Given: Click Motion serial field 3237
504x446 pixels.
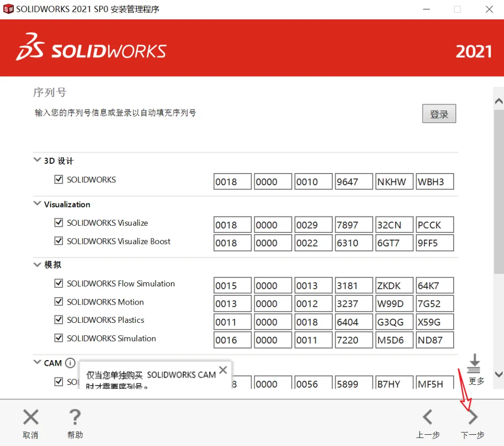Looking at the screenshot, I should pyautogui.click(x=354, y=304).
